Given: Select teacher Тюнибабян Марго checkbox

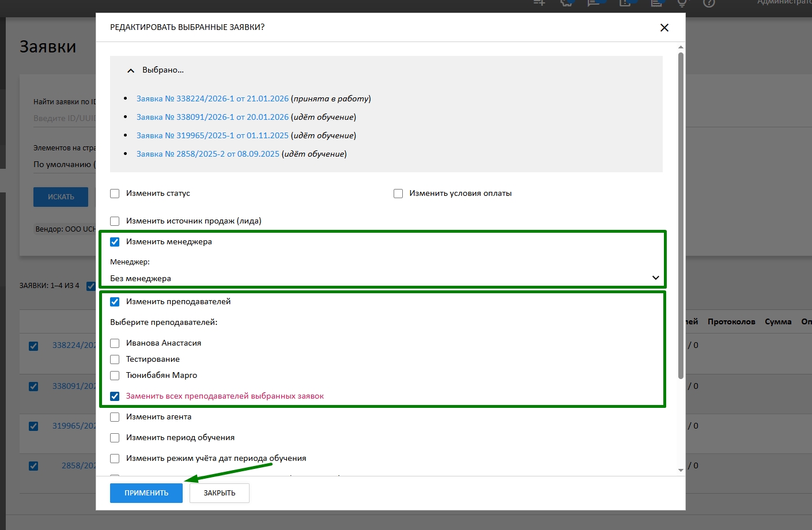Looking at the screenshot, I should (x=115, y=376).
